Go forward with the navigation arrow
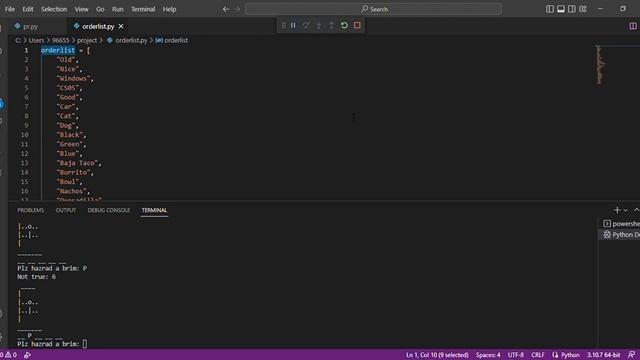This screenshot has width=640, height=360. click(238, 9)
